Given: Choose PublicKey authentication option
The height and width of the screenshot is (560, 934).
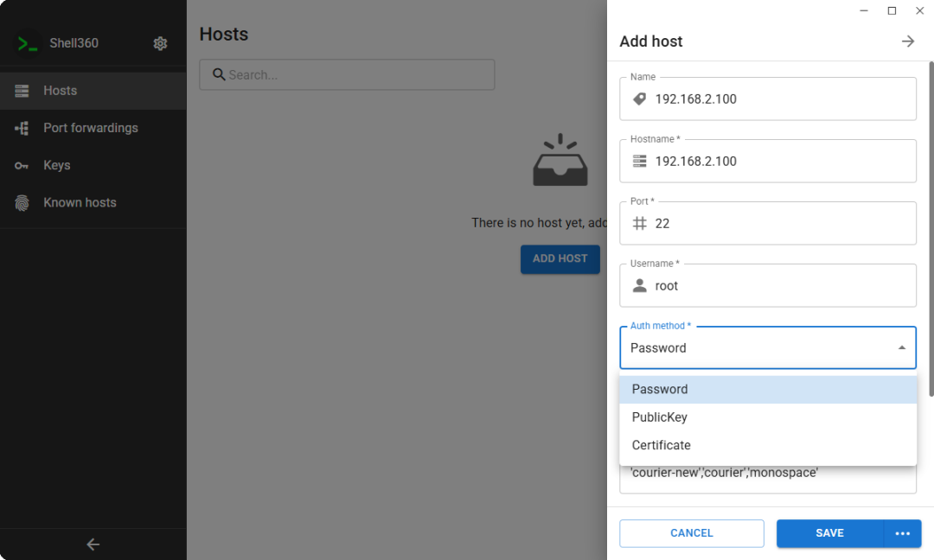Looking at the screenshot, I should click(x=660, y=417).
